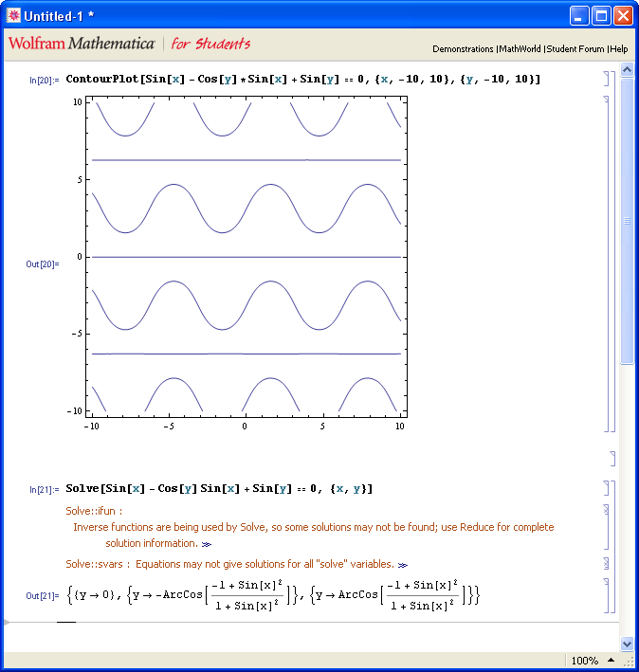Click the Wolfram Mathematica logo
Image resolution: width=639 pixels, height=672 pixels.
point(82,44)
